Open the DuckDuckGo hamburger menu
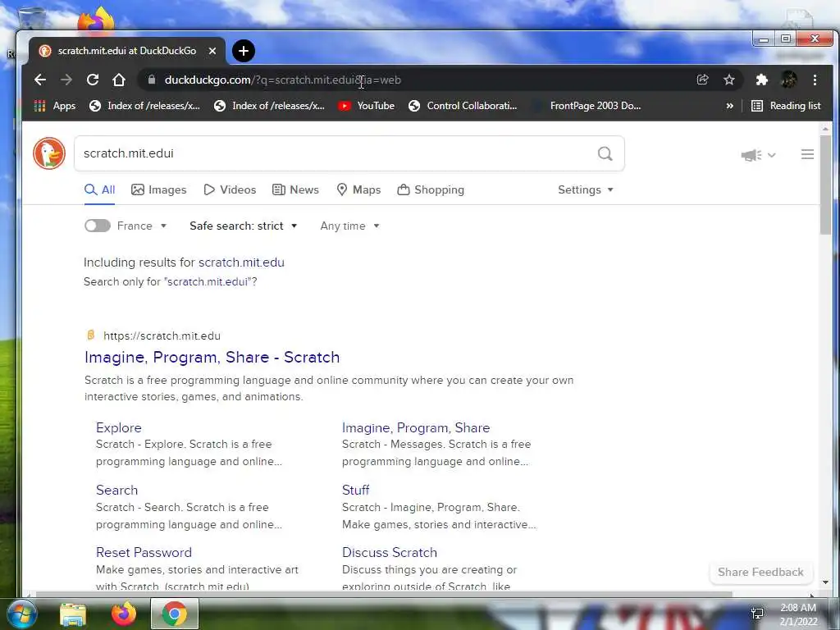Image resolution: width=840 pixels, height=630 pixels. tap(807, 154)
